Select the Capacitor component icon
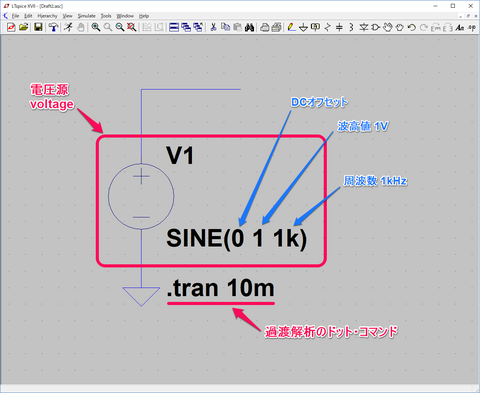 (339, 27)
